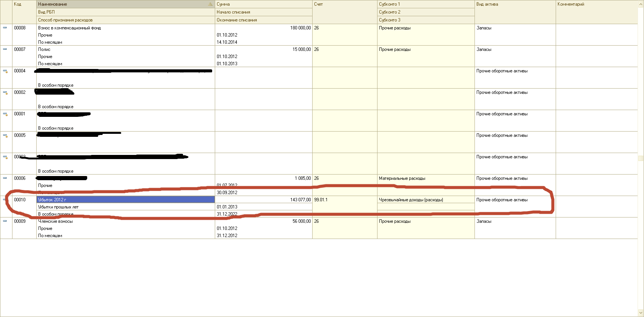Select the Взнос в компенсационный фонд row

click(69, 28)
